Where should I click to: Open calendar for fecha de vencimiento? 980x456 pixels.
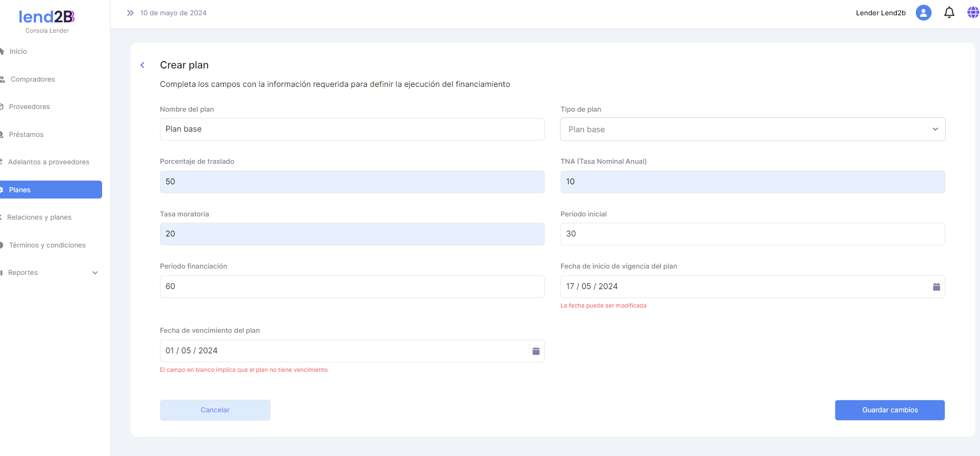click(536, 351)
